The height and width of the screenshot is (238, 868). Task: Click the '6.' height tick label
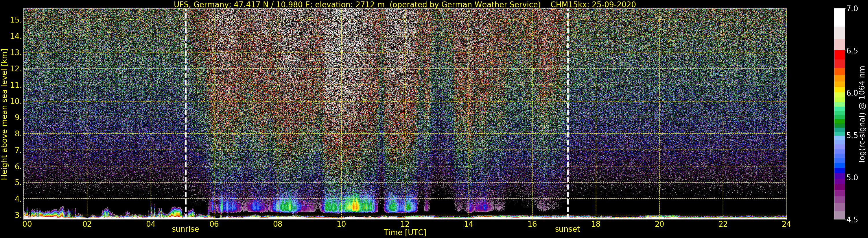click(x=18, y=166)
